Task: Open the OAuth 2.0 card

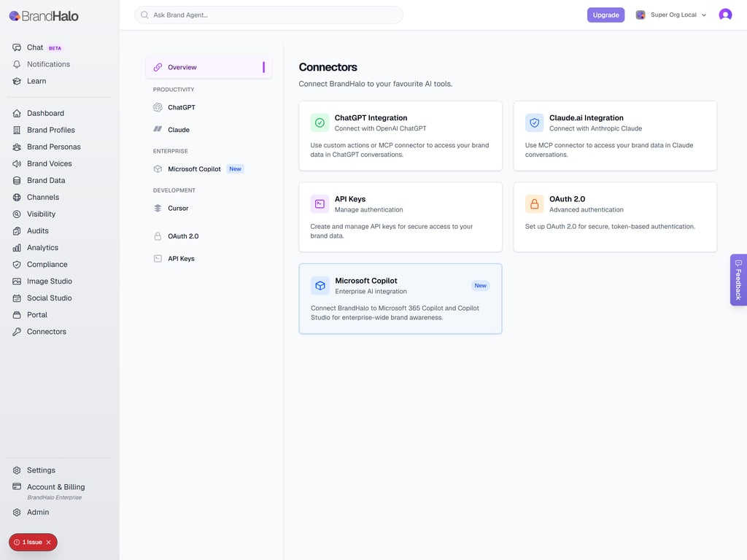Action: [615, 217]
